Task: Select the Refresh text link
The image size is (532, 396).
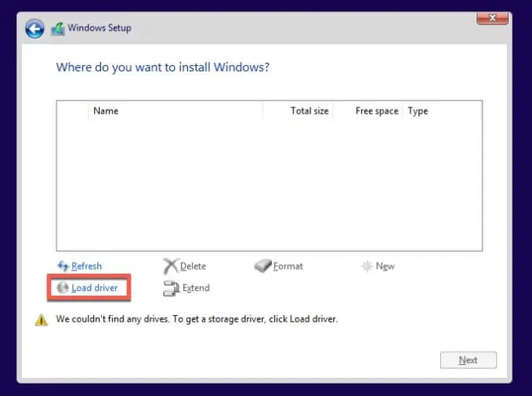Action: point(86,267)
